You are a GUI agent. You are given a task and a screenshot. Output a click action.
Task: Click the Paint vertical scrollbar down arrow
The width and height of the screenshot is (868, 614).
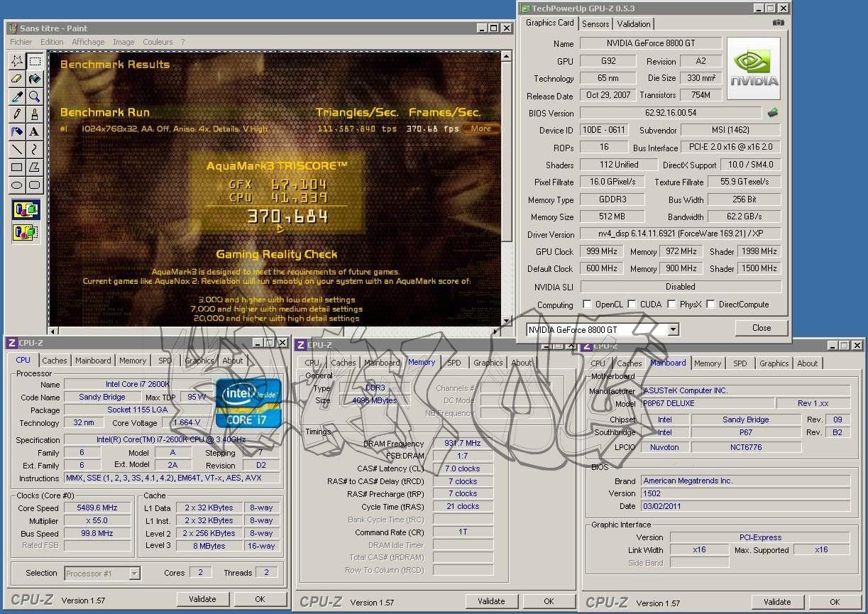coord(507,321)
